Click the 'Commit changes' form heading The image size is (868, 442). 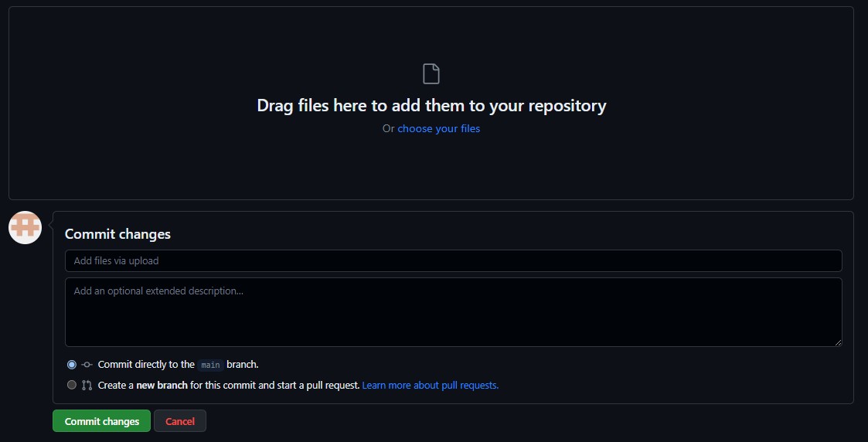pos(117,234)
